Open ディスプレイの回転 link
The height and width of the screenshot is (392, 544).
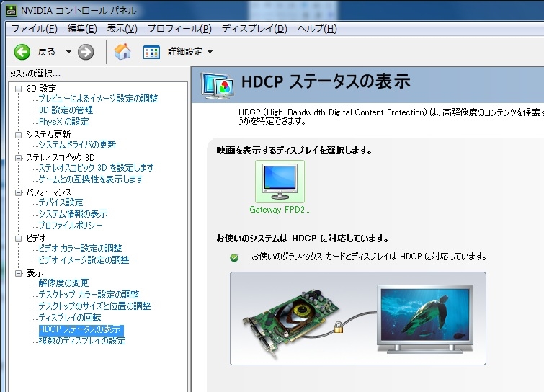tap(70, 317)
